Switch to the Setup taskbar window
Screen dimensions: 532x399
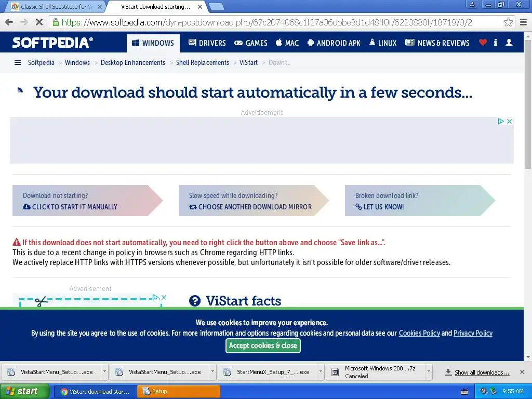point(179,392)
